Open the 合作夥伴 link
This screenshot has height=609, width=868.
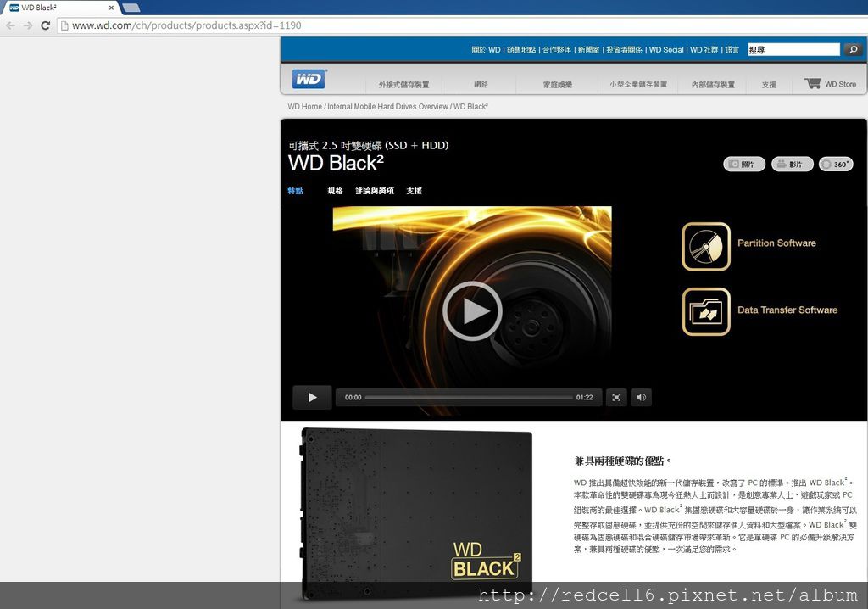pyautogui.click(x=556, y=50)
